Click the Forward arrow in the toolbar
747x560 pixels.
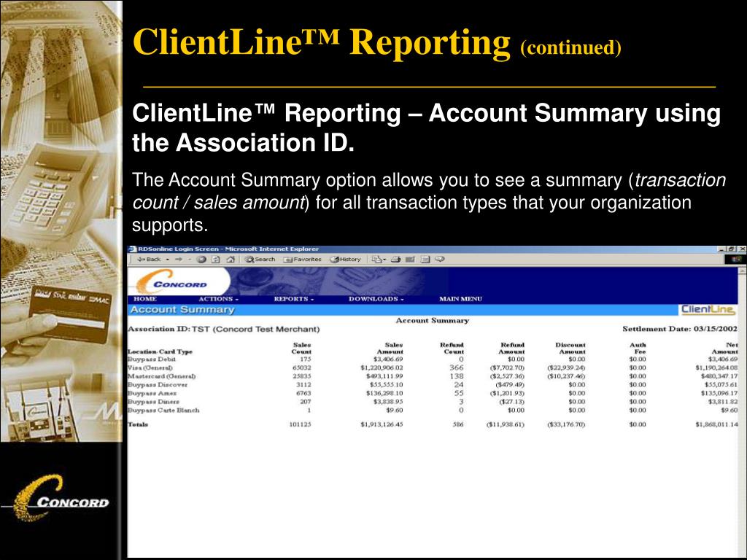point(179,259)
